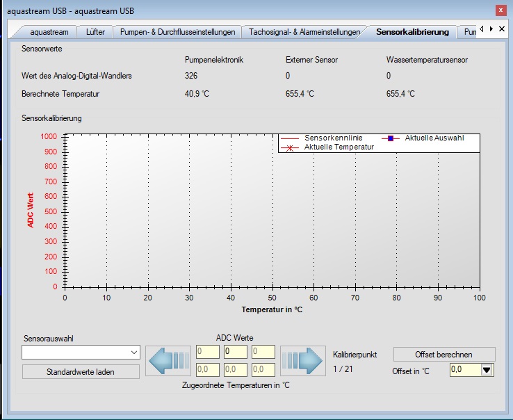Switch to the aquastream tab

(x=49, y=32)
